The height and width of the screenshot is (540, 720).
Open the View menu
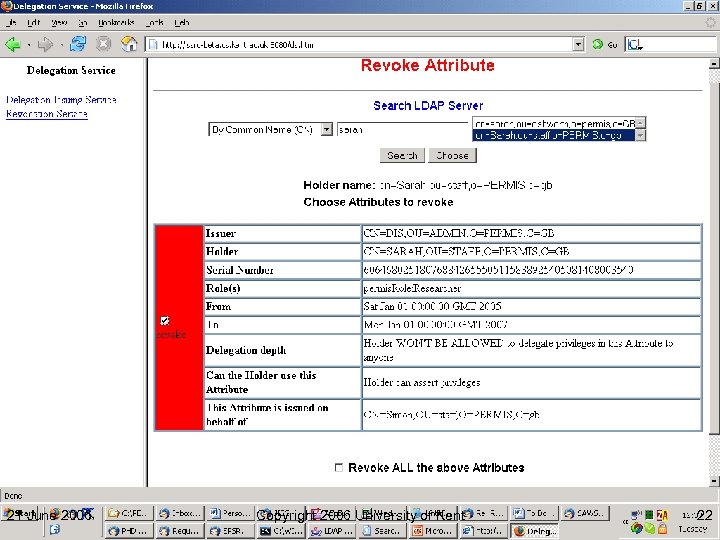[x=59, y=22]
